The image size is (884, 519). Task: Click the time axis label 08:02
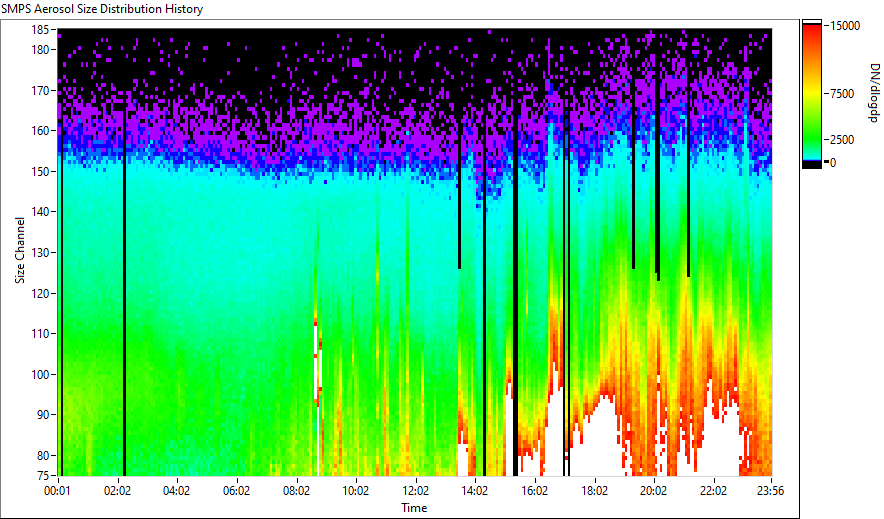[x=296, y=491]
